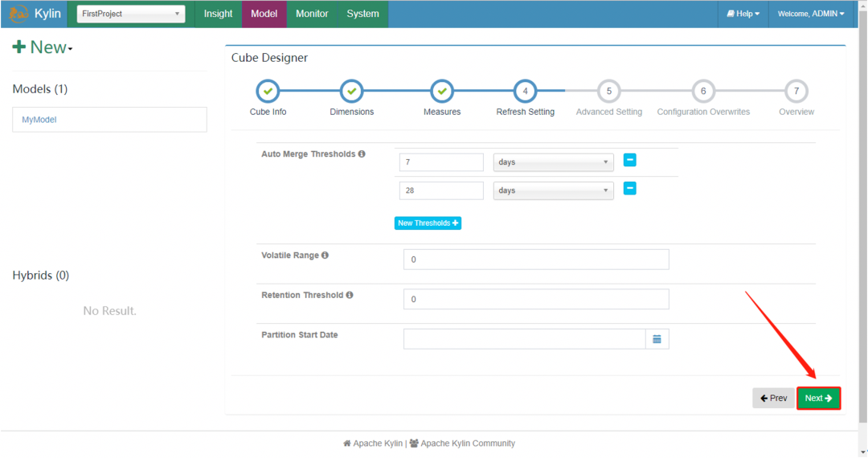This screenshot has width=868, height=458.
Task: Expand the Help menu
Action: coord(743,14)
